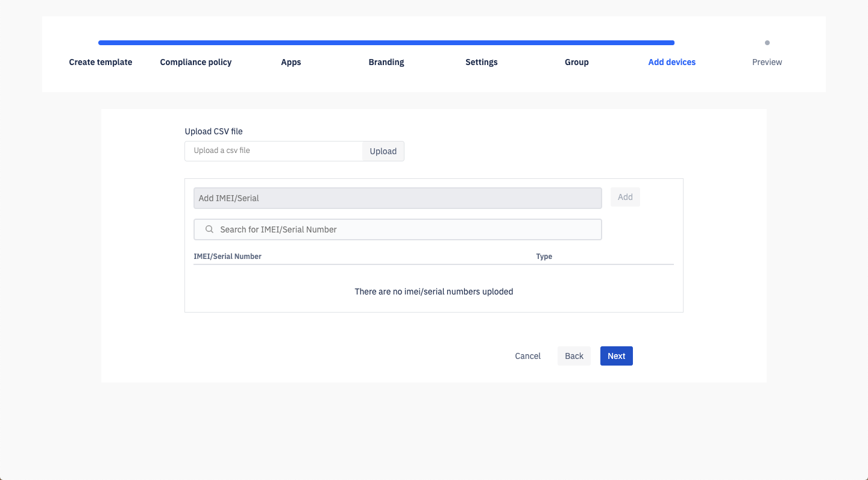The image size is (868, 480).
Task: Open the Compliance policy step
Action: (x=196, y=62)
